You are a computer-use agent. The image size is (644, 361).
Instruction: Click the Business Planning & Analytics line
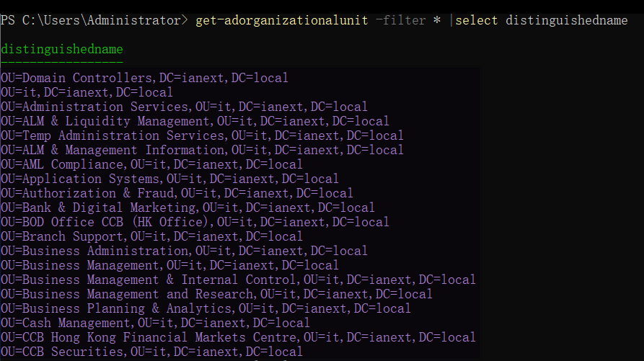pos(206,308)
